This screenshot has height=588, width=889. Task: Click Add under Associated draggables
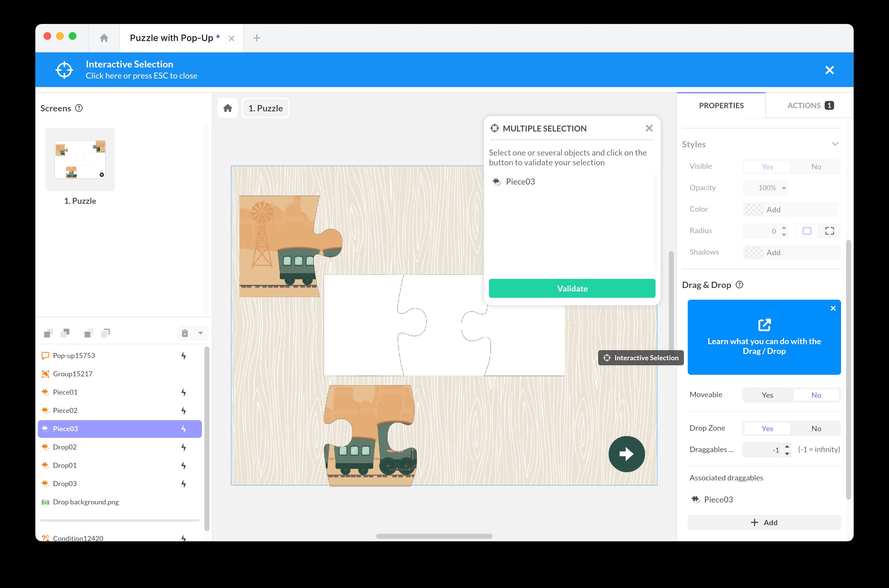pyautogui.click(x=764, y=522)
